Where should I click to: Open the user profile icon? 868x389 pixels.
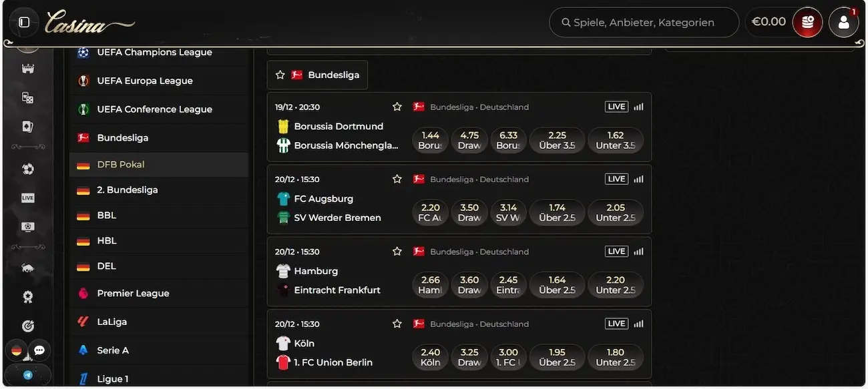tap(843, 22)
